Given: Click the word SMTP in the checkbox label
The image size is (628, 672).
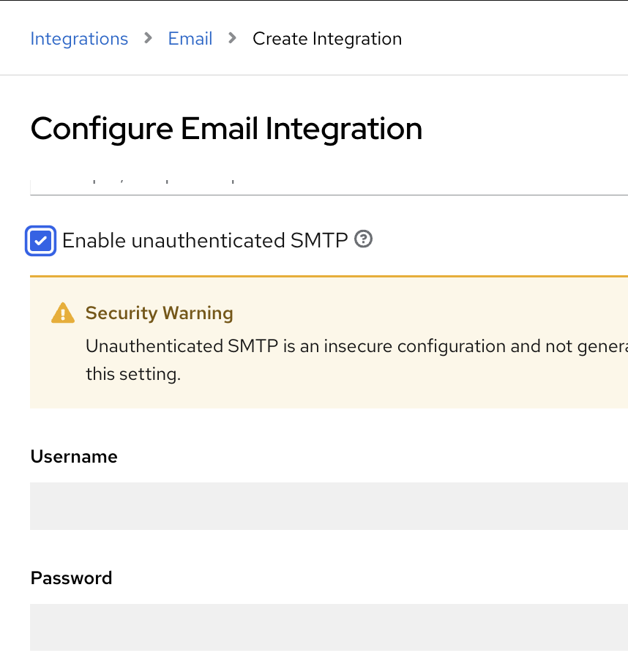Looking at the screenshot, I should click(319, 241).
